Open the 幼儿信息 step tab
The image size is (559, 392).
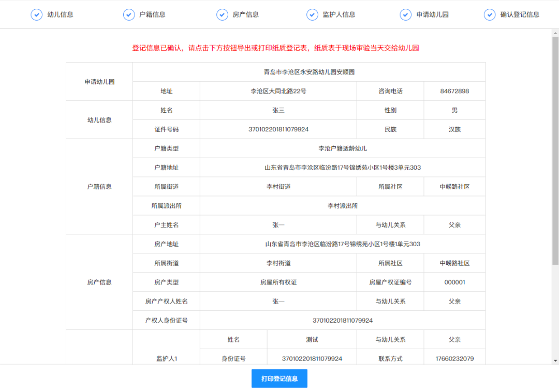(60, 14)
